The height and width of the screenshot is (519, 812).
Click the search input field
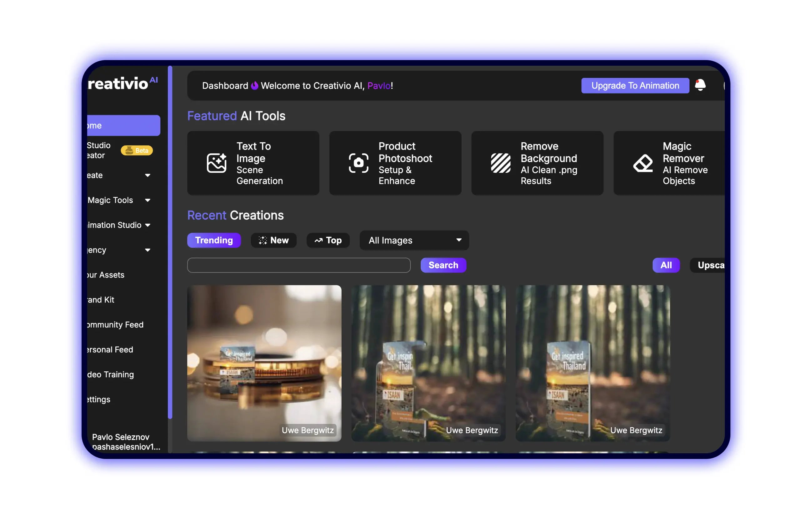pyautogui.click(x=299, y=265)
